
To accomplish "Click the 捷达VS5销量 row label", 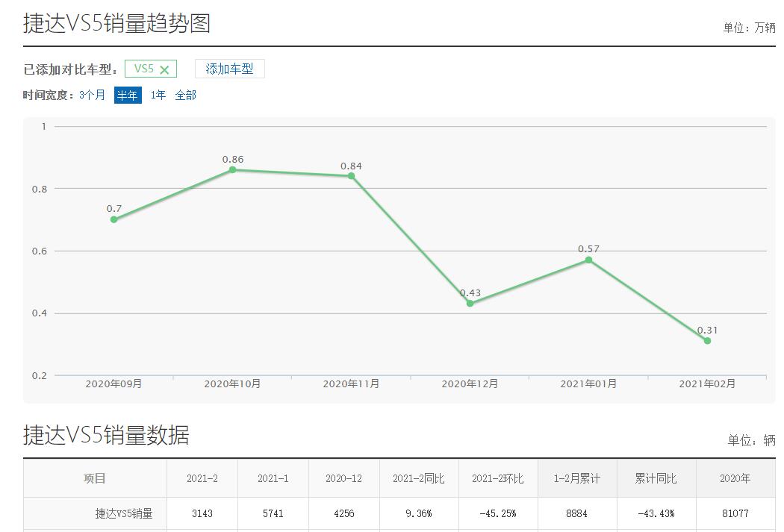I will point(124,513).
